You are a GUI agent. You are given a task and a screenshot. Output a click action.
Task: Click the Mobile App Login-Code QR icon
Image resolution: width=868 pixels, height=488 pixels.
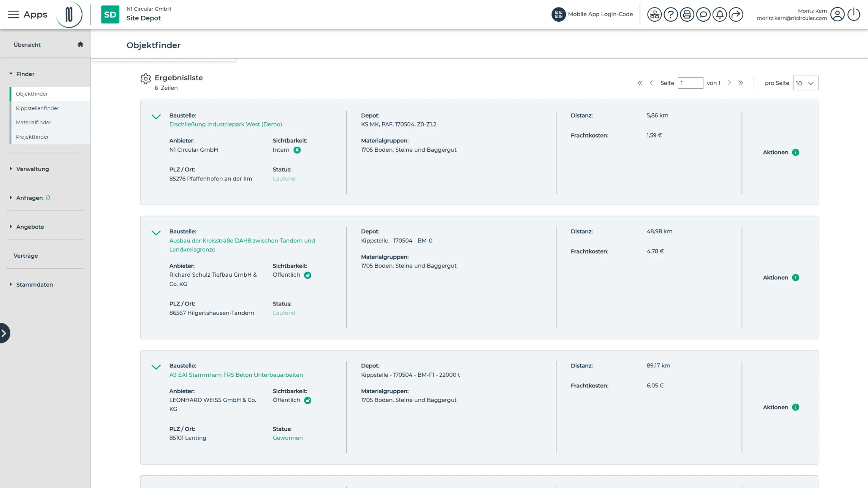click(x=558, y=15)
